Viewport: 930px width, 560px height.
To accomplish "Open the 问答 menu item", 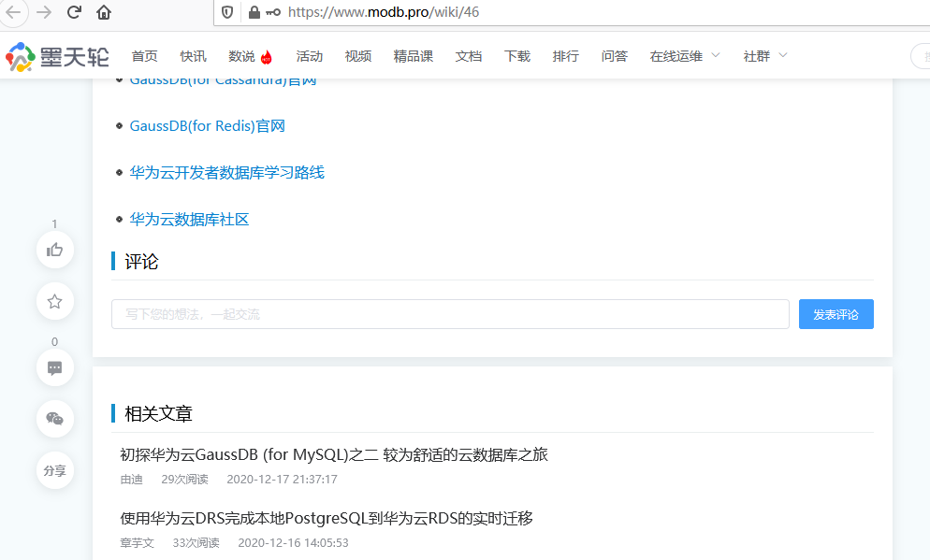I will coord(615,56).
